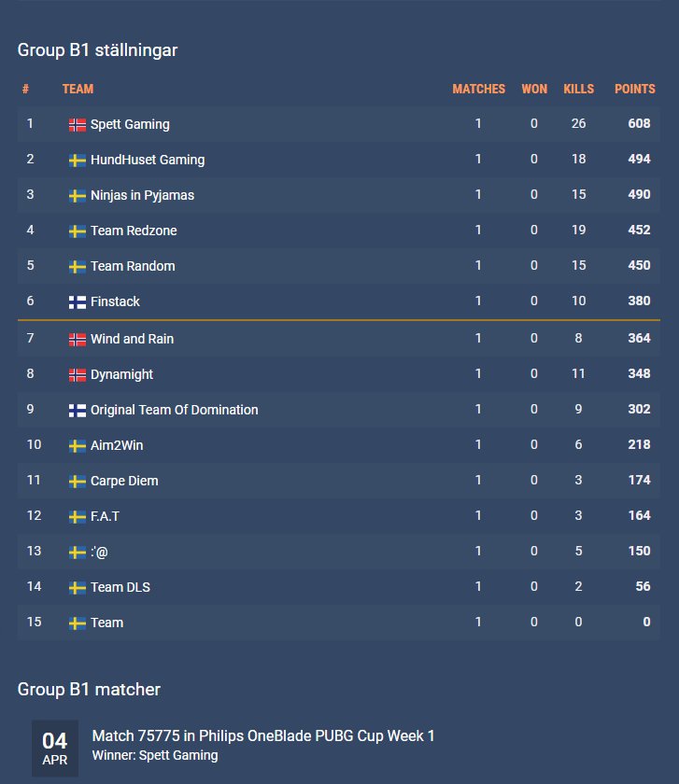Click the Swedish flag beside Team Redzone
The height and width of the screenshot is (784, 679).
coord(78,231)
